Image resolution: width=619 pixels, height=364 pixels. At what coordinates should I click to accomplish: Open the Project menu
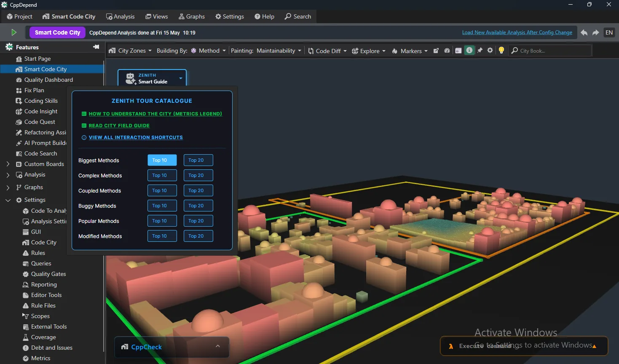[x=19, y=16]
